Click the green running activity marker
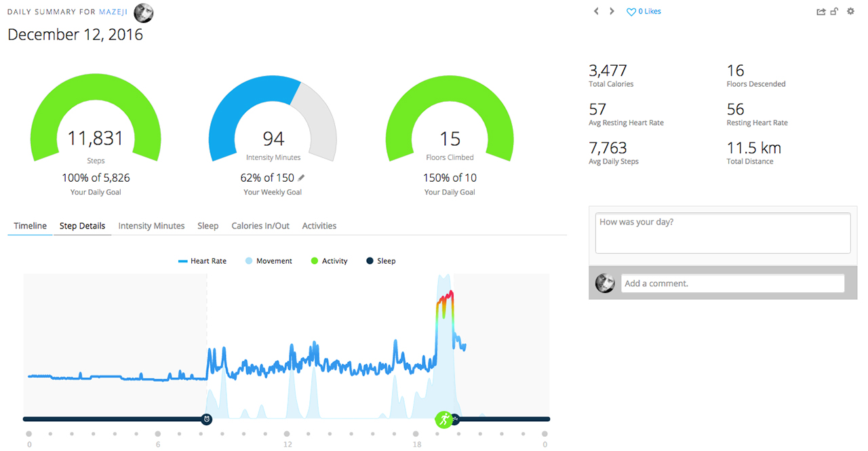The height and width of the screenshot is (451, 868). 443,419
